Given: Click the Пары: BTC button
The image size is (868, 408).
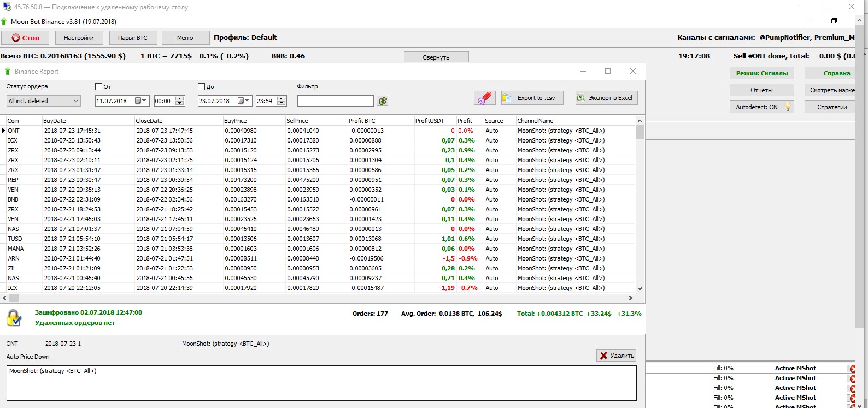Looking at the screenshot, I should coord(133,38).
